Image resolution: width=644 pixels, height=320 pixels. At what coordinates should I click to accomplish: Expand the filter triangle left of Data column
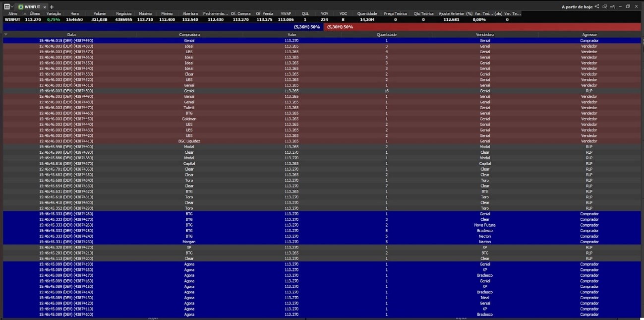(x=5, y=35)
